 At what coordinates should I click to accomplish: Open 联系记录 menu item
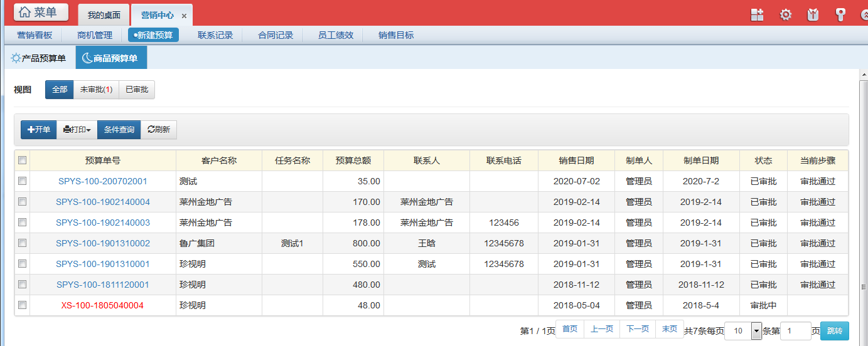[215, 35]
